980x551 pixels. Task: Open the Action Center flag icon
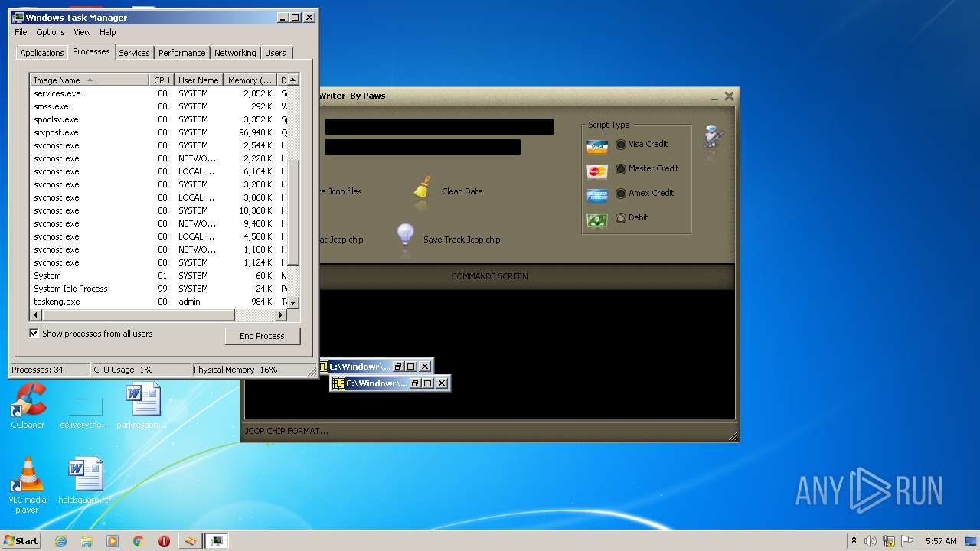tap(907, 541)
